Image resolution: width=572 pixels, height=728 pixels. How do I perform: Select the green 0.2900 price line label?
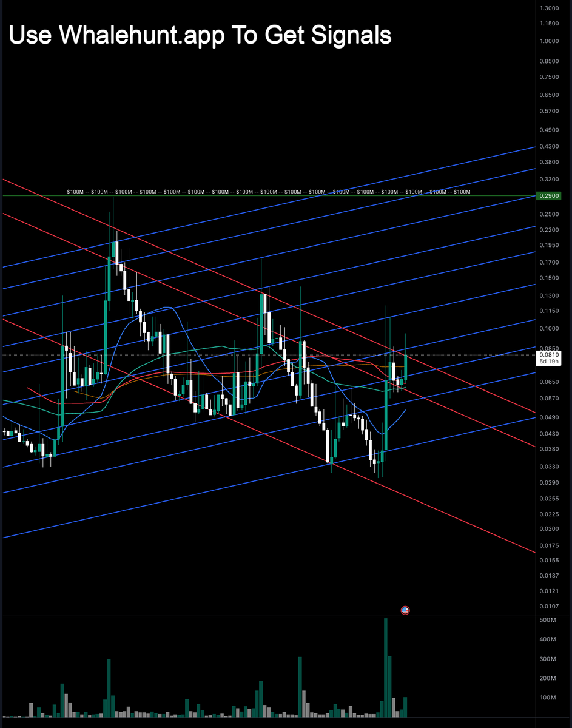(549, 196)
